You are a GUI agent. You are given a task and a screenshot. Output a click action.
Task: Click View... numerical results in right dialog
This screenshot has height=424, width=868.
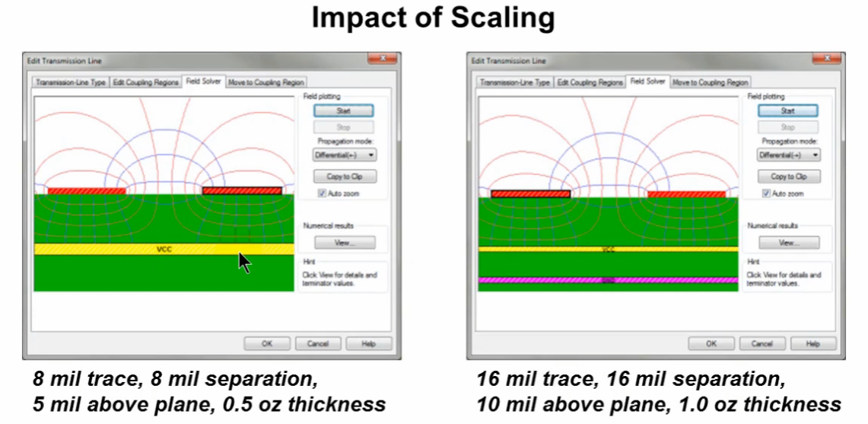tap(788, 243)
